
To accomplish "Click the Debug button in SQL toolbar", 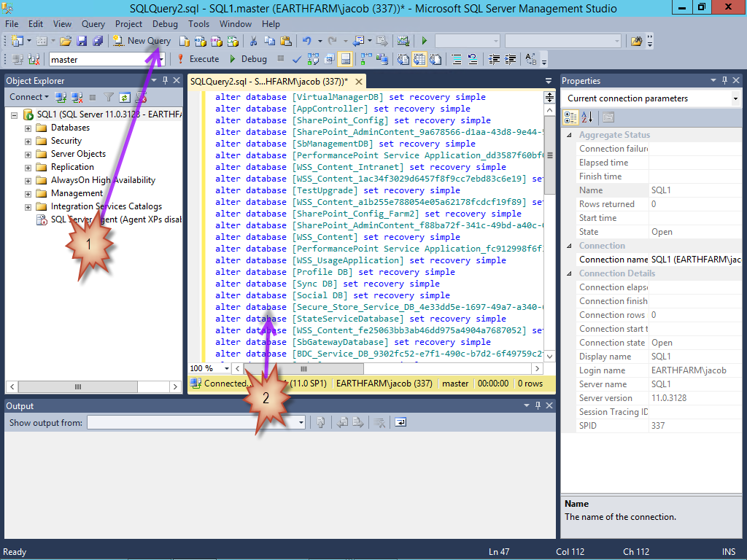I will (x=248, y=59).
